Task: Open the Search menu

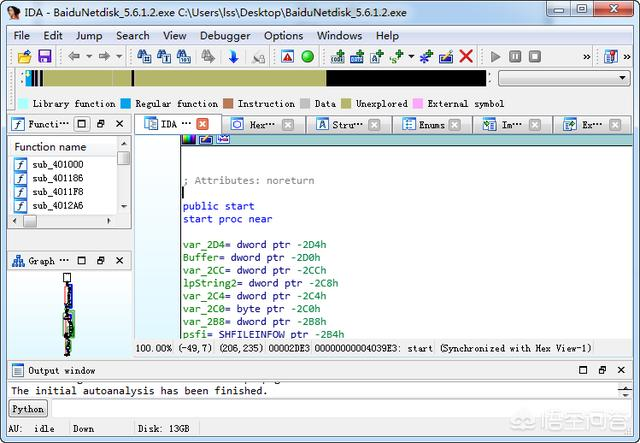Action: pos(133,36)
